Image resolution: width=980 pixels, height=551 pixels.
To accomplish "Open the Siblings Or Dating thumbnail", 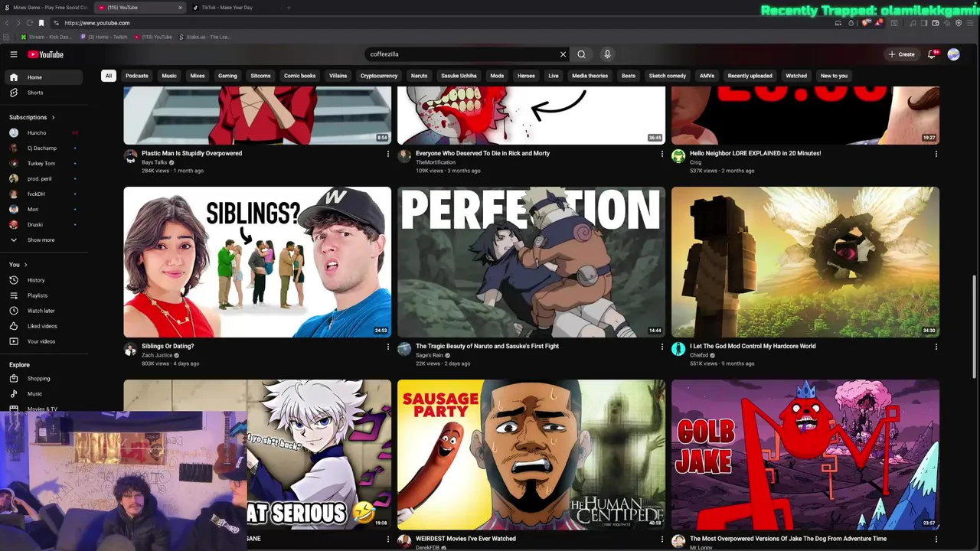I will (257, 262).
